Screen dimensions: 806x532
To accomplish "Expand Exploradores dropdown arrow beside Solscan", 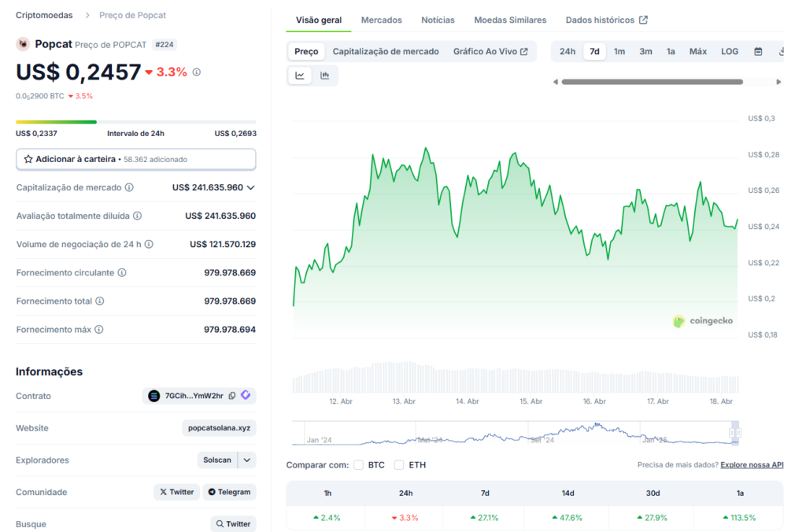I will pos(246,460).
